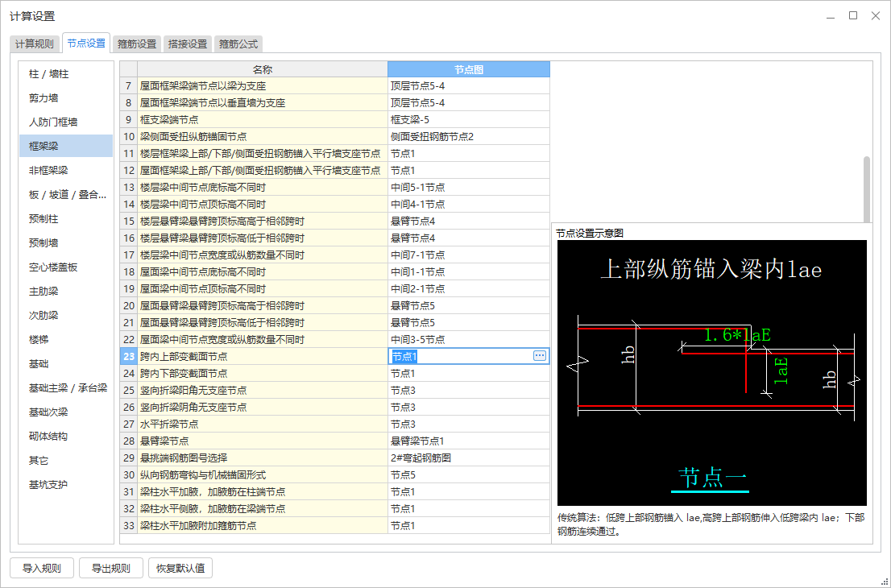Open the 箍筋公式 tab
This screenshot has width=891, height=588.
click(238, 43)
